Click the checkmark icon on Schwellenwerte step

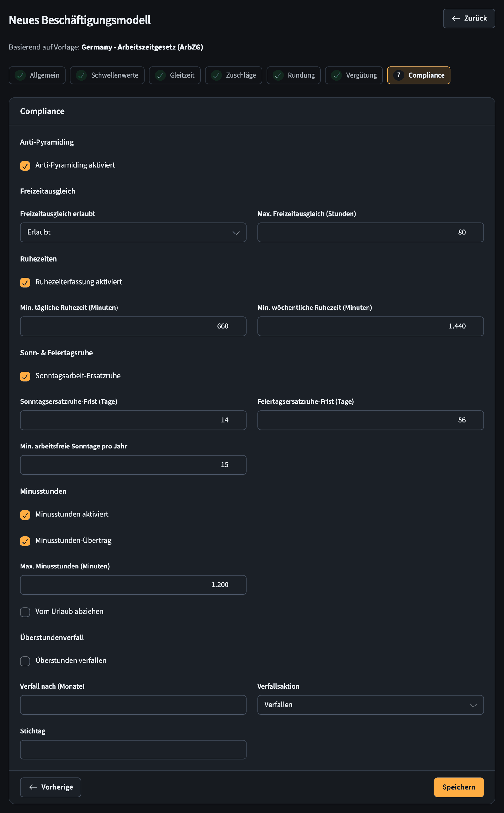[x=81, y=75]
